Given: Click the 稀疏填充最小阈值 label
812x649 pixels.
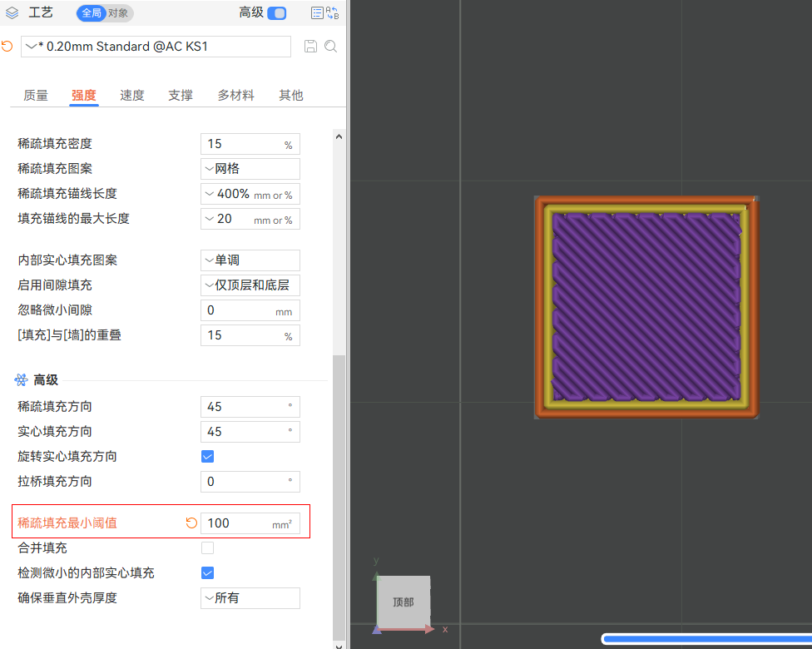Looking at the screenshot, I should pyautogui.click(x=67, y=523).
